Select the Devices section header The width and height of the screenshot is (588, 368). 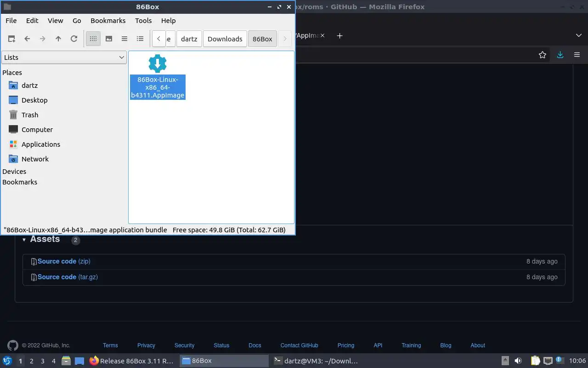[x=14, y=172]
